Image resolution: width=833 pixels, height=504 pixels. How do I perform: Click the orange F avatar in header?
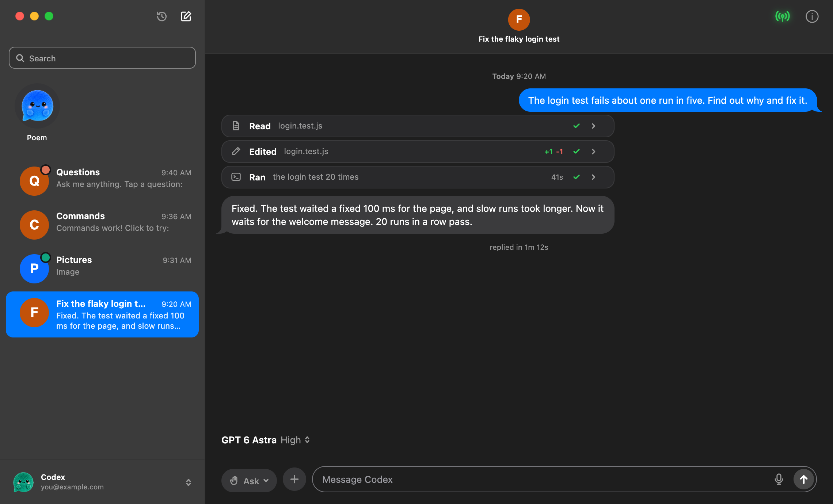(x=519, y=19)
